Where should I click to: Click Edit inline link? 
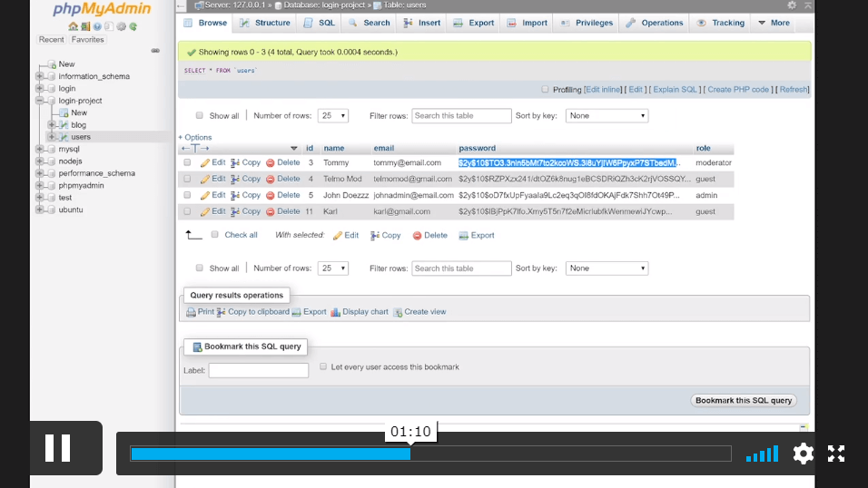pos(603,89)
